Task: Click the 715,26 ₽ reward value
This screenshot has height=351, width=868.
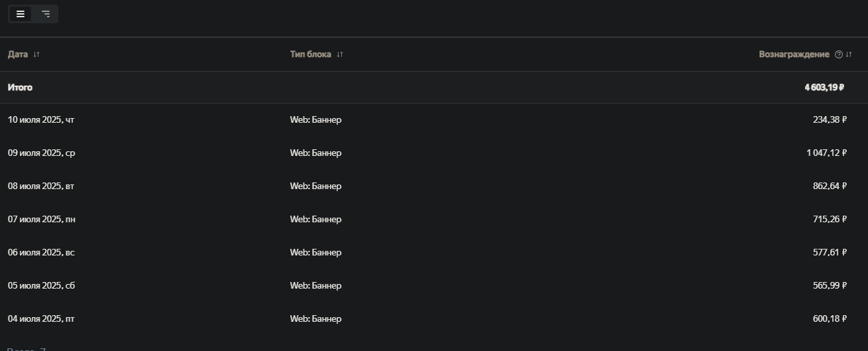Action: 830,220
